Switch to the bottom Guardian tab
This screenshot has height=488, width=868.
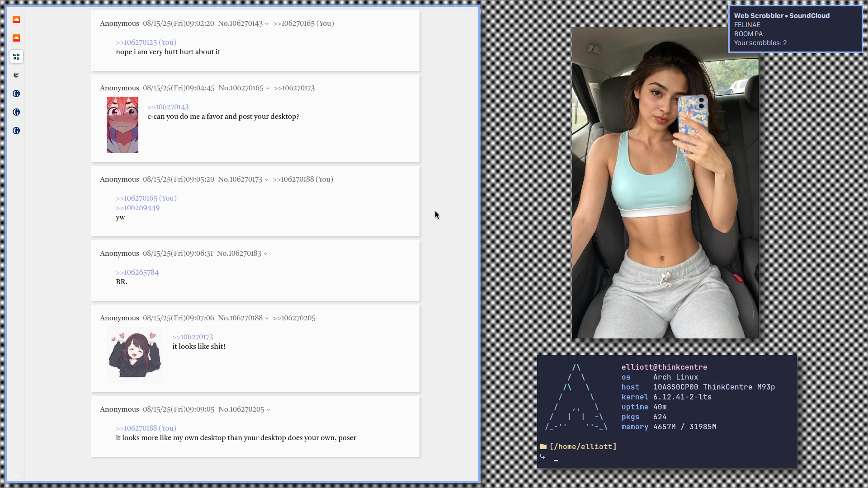tap(16, 131)
